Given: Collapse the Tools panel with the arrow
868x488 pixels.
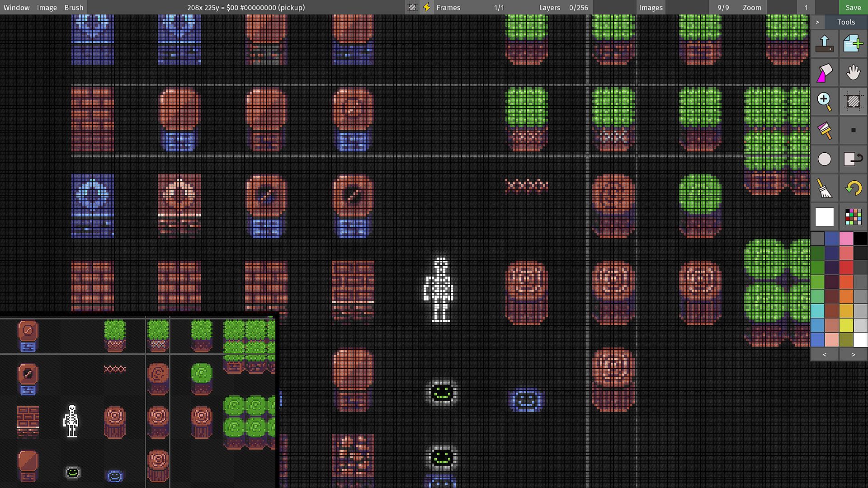Looking at the screenshot, I should click(817, 22).
